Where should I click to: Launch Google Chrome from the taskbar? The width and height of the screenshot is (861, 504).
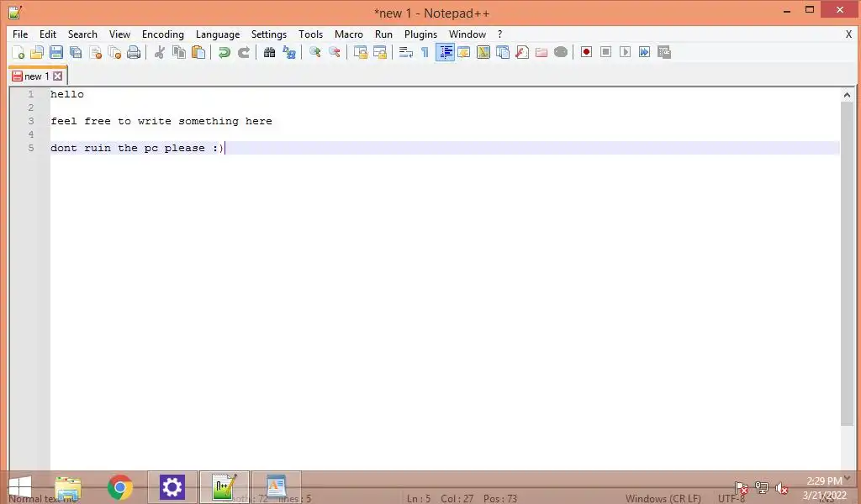click(x=119, y=487)
